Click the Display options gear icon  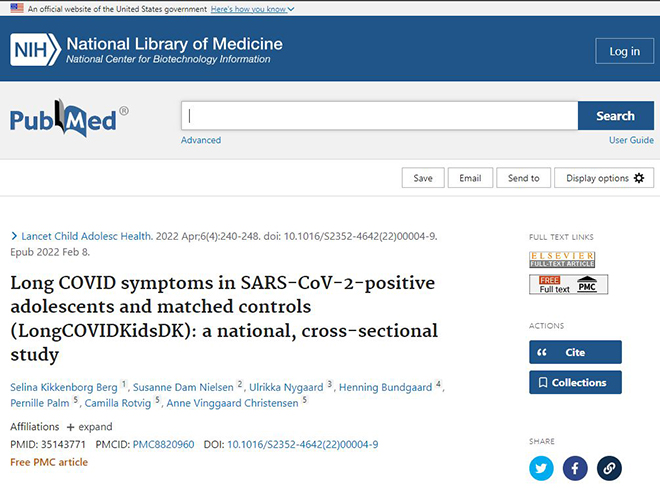point(639,178)
